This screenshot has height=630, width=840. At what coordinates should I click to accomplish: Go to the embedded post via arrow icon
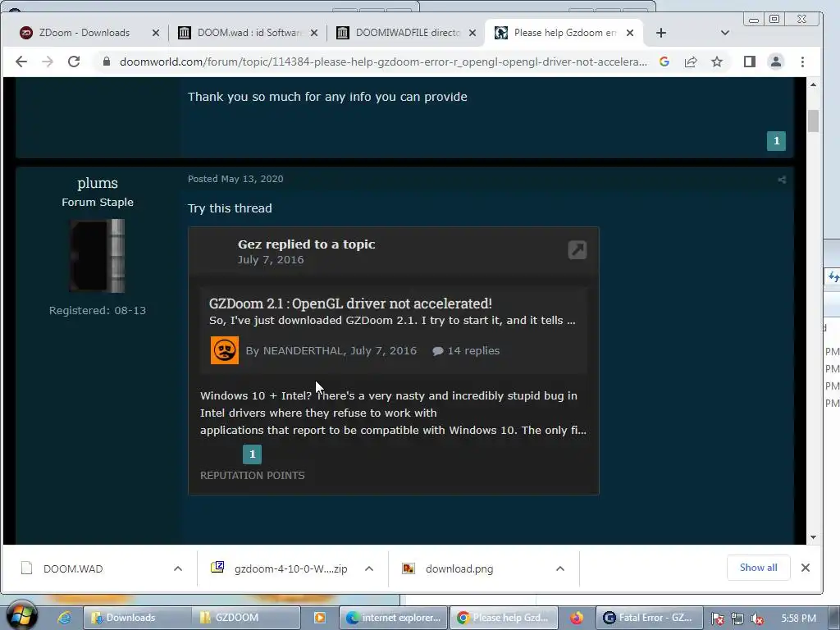pos(577,249)
